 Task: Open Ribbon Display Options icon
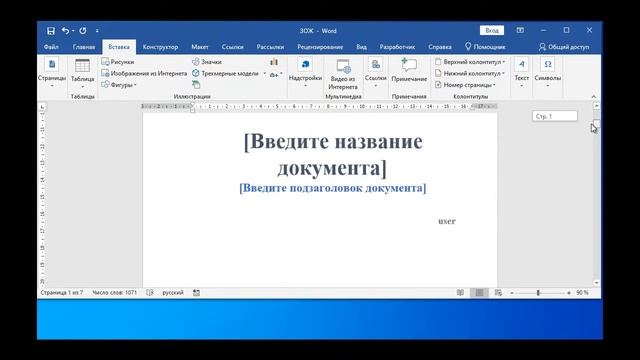click(x=520, y=31)
